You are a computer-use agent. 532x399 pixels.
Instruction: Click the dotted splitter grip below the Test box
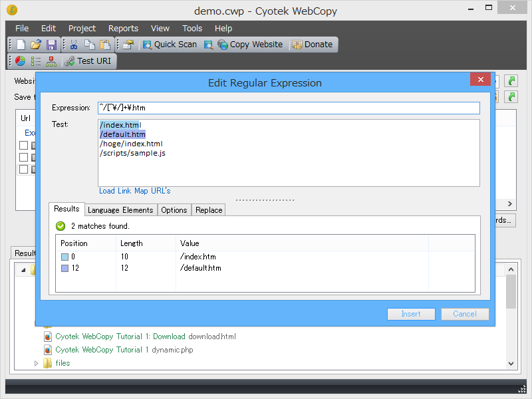[265, 200]
